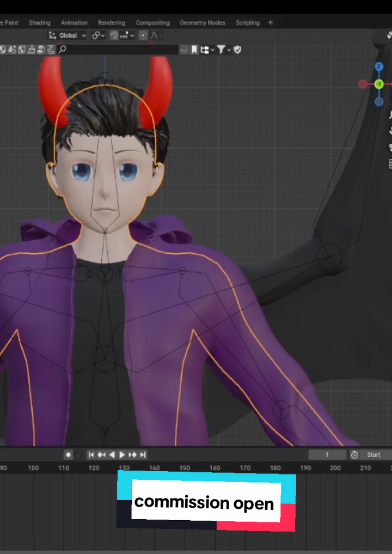Click the bookmark icon beside search bar
The height and width of the screenshot is (554, 392).
(194, 50)
